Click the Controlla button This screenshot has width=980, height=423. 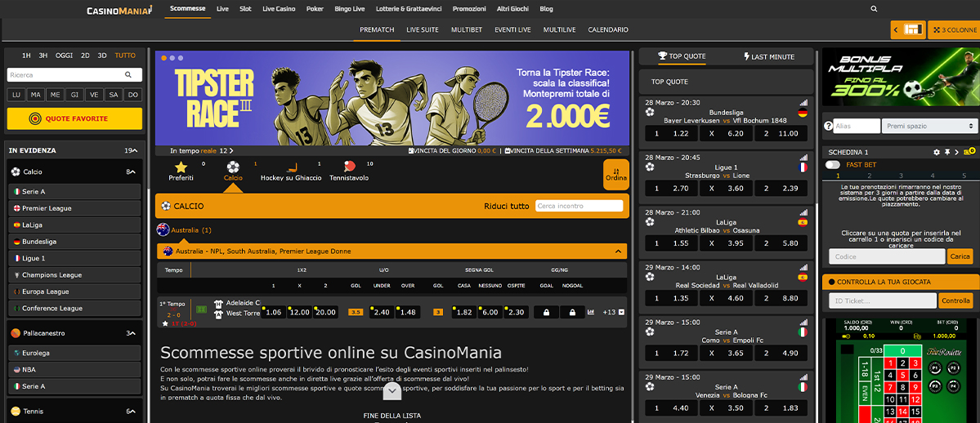955,301
